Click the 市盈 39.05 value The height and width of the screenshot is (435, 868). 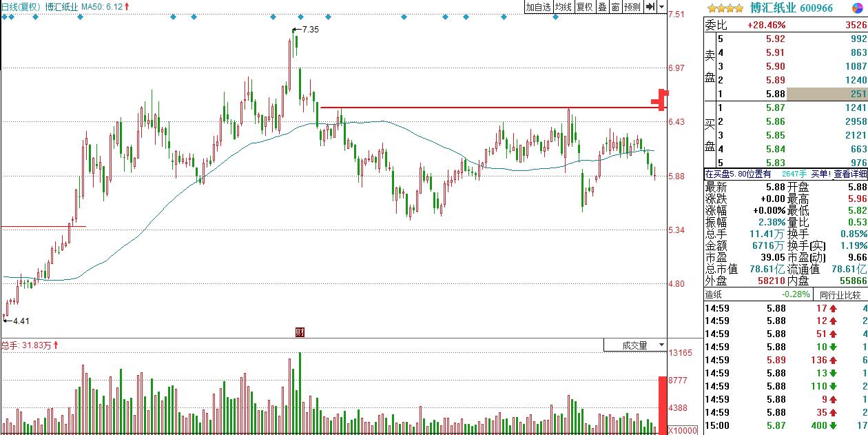(773, 257)
